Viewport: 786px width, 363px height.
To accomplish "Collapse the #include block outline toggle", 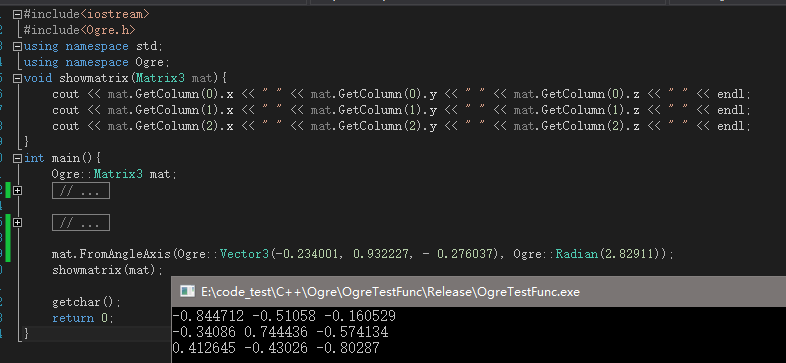I will pyautogui.click(x=17, y=15).
